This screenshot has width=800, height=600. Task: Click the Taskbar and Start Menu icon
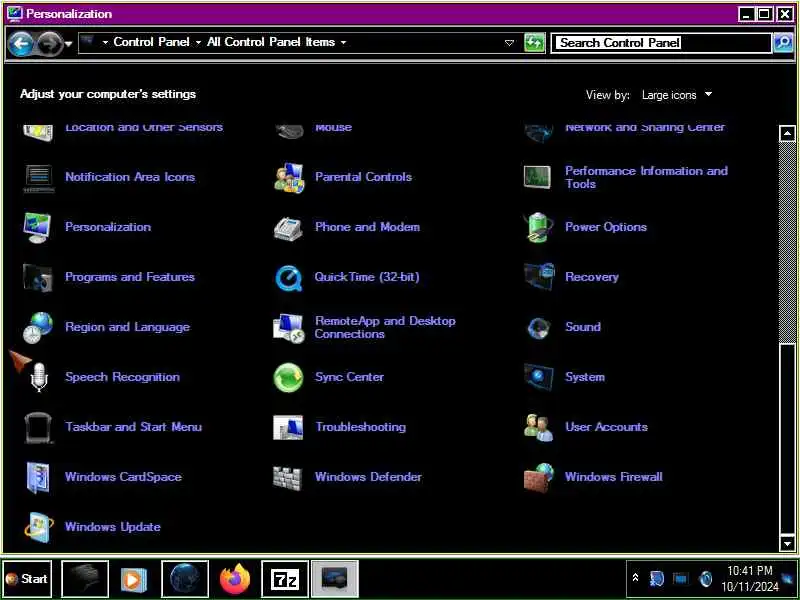click(38, 428)
